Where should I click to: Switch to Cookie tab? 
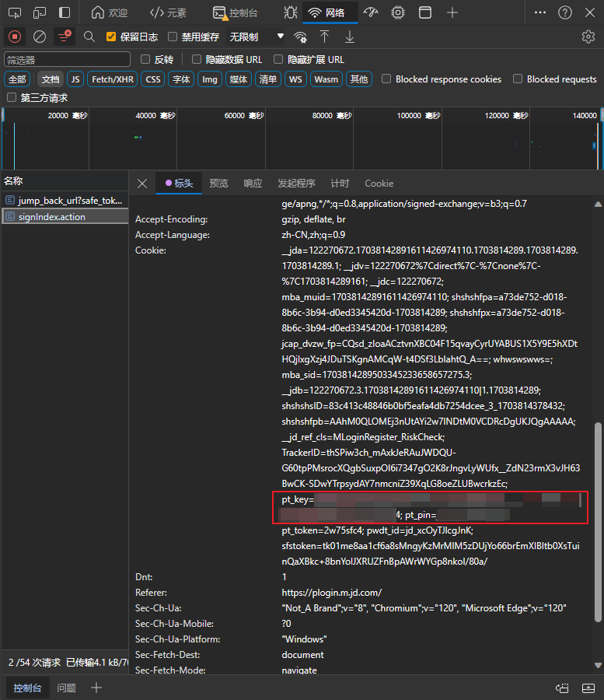(x=379, y=184)
